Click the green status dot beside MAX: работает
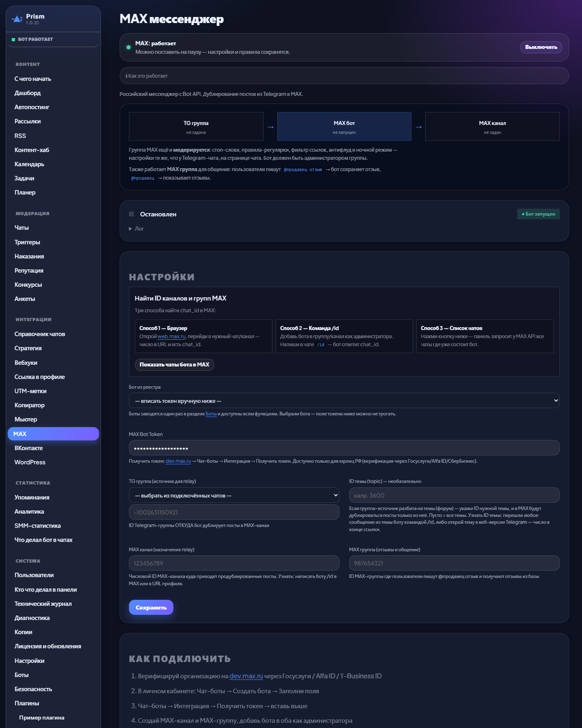 click(129, 47)
